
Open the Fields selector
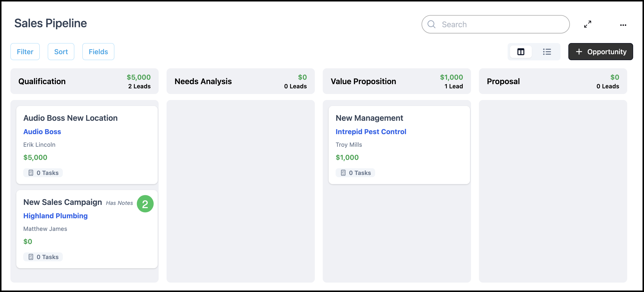pyautogui.click(x=98, y=52)
